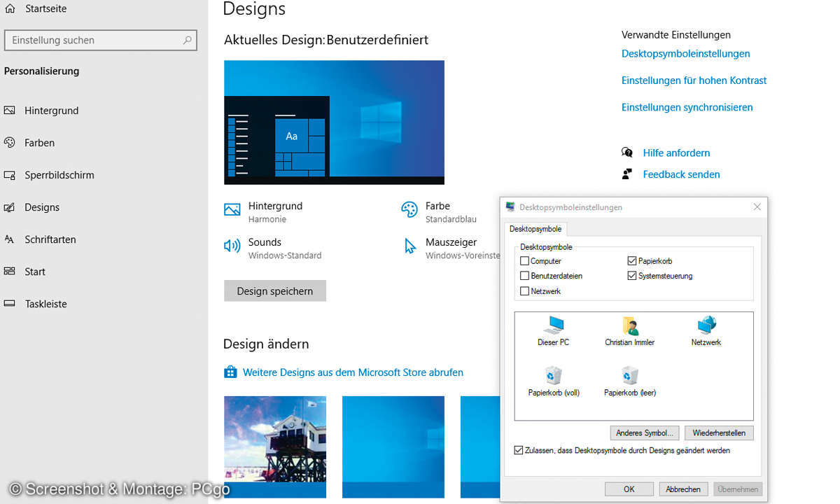Click the Startseite label
The width and height of the screenshot is (840, 504).
pyautogui.click(x=48, y=9)
